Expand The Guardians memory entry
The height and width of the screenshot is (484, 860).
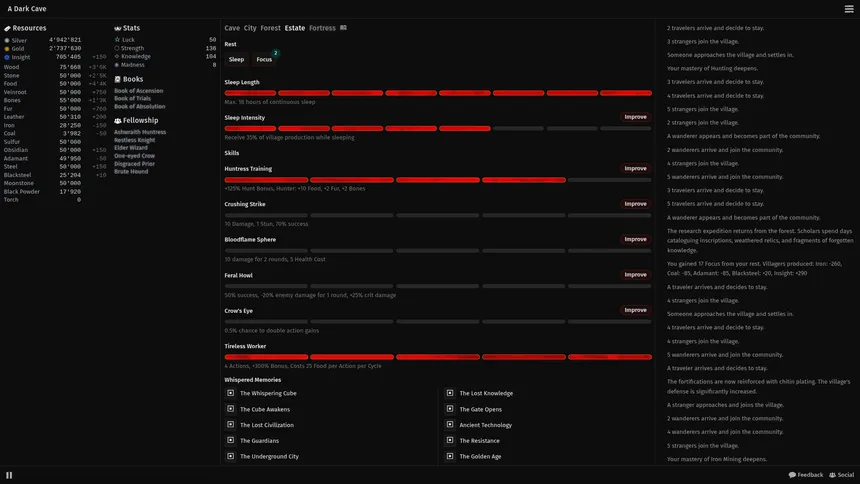click(230, 440)
